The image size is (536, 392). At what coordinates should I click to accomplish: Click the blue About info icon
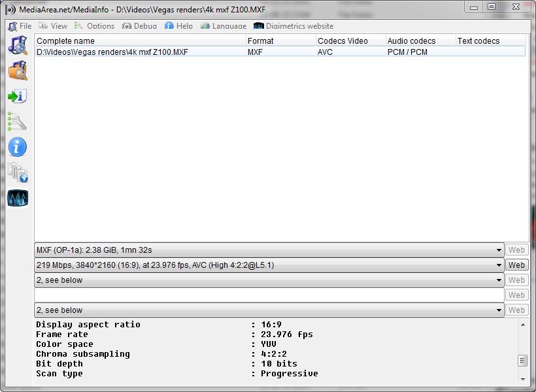(18, 147)
